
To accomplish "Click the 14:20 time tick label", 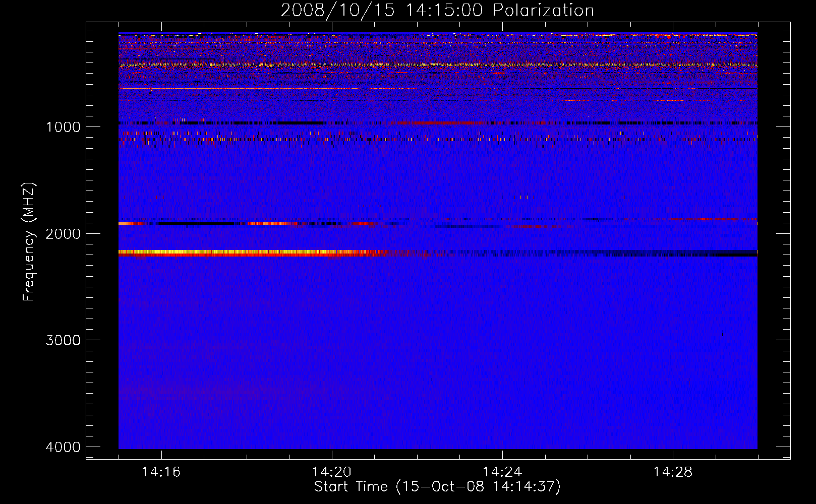I will 331,472.
